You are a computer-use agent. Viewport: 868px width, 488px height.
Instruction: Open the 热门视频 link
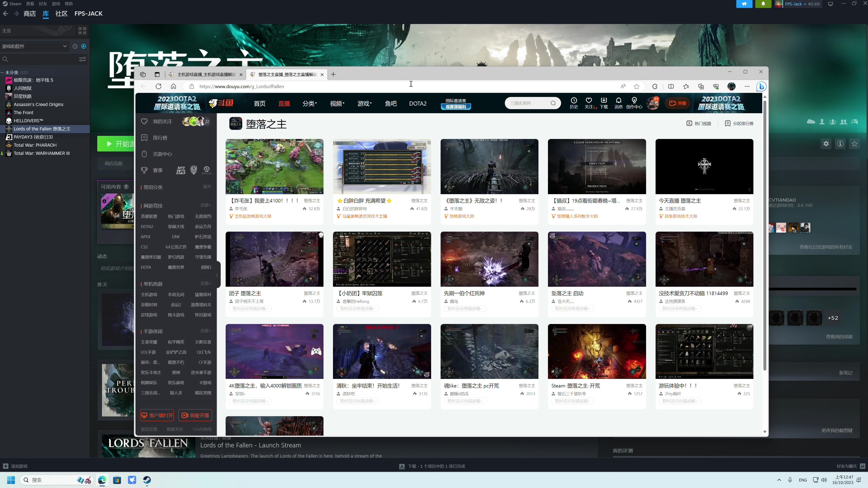(699, 123)
